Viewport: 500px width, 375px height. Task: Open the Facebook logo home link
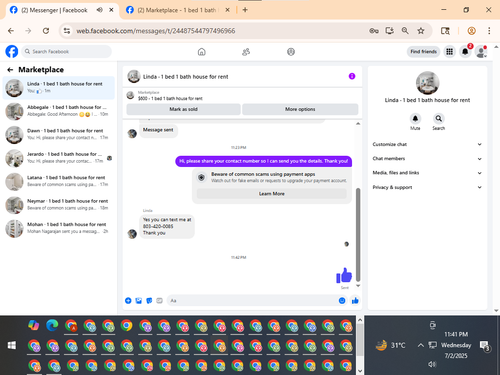coord(12,52)
